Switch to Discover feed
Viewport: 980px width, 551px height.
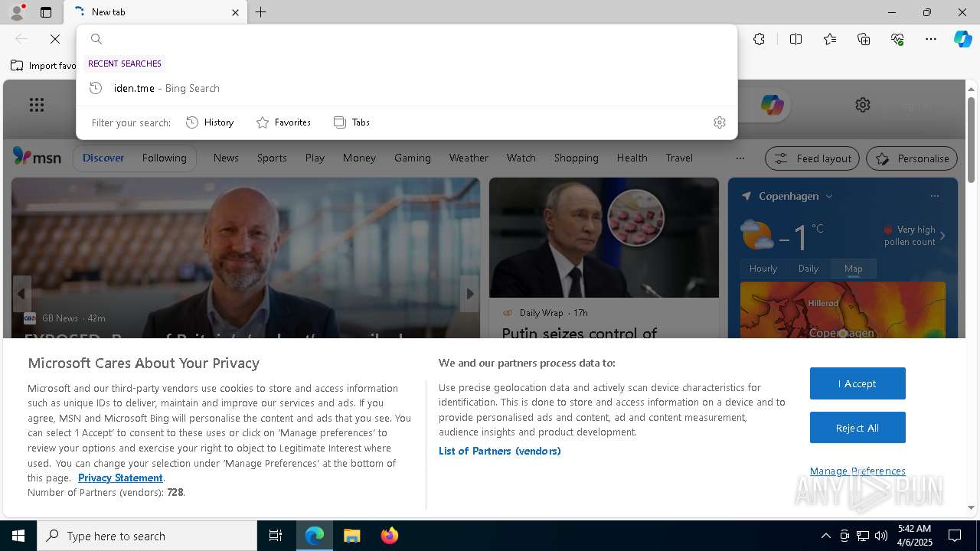tap(103, 158)
